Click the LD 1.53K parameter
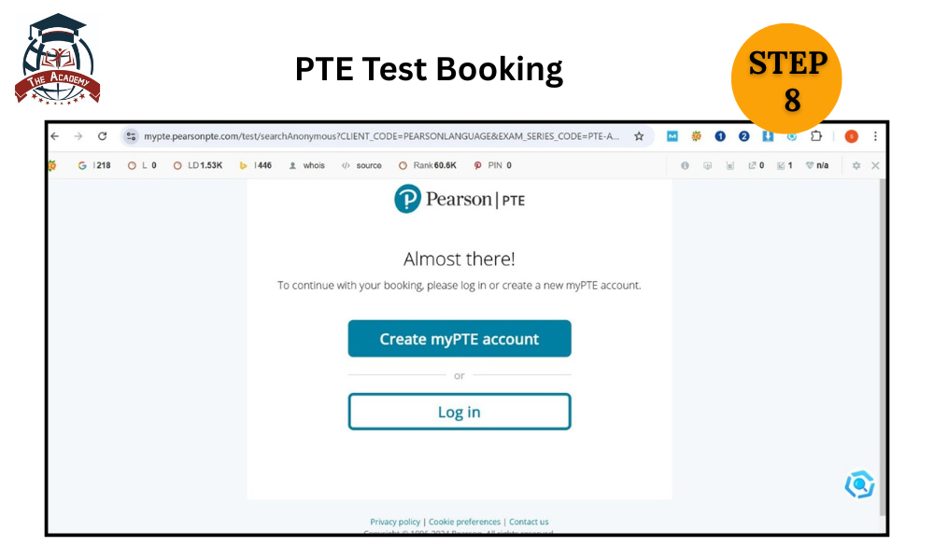The height and width of the screenshot is (560, 934). tap(198, 165)
